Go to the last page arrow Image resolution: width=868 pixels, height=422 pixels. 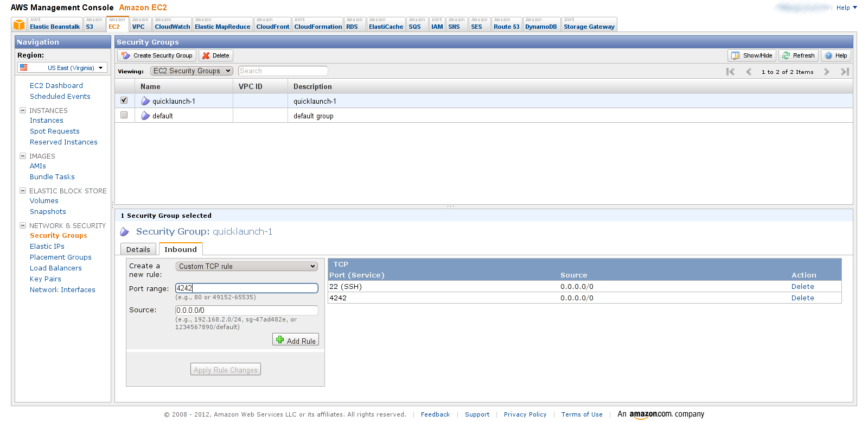coord(844,72)
